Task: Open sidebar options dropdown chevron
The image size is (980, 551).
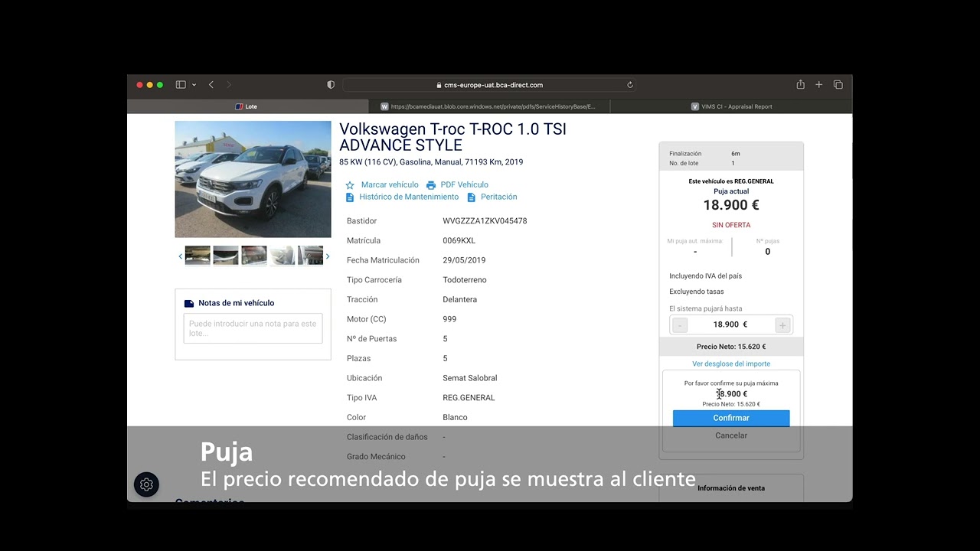Action: 194,85
